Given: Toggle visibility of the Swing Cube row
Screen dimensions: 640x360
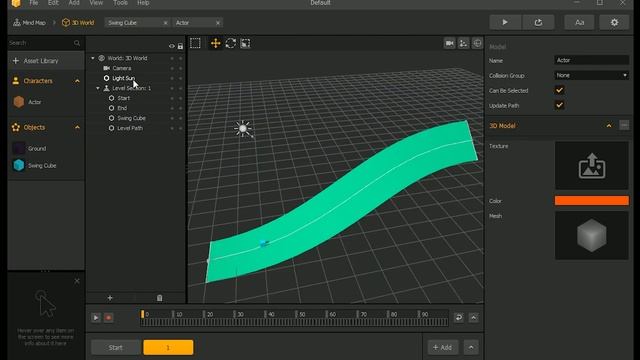Looking at the screenshot, I should [171, 118].
